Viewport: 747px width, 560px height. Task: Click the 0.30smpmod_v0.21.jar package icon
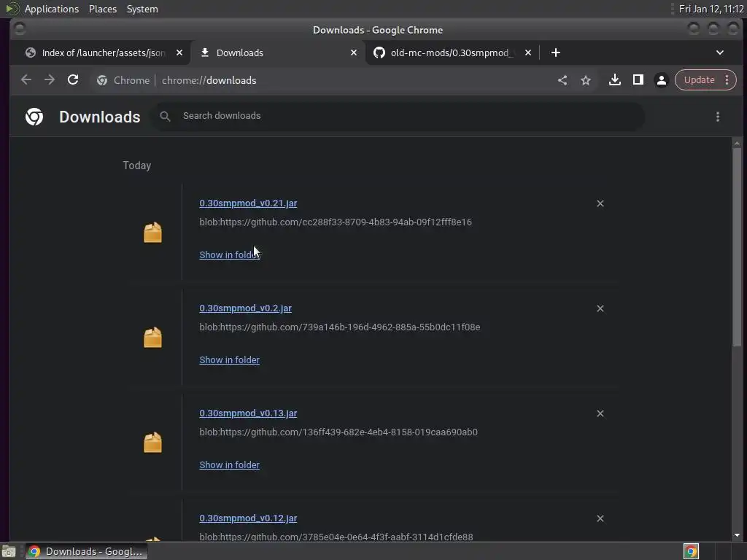point(153,233)
